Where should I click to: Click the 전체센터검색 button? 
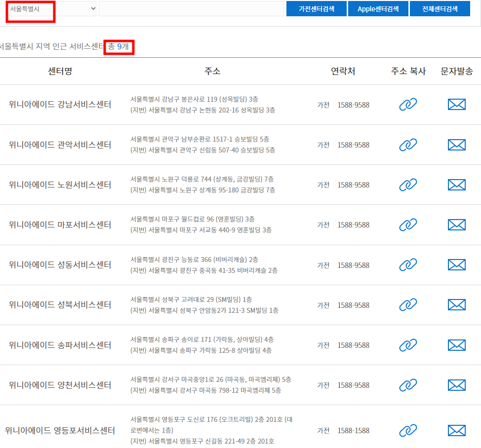pos(440,8)
